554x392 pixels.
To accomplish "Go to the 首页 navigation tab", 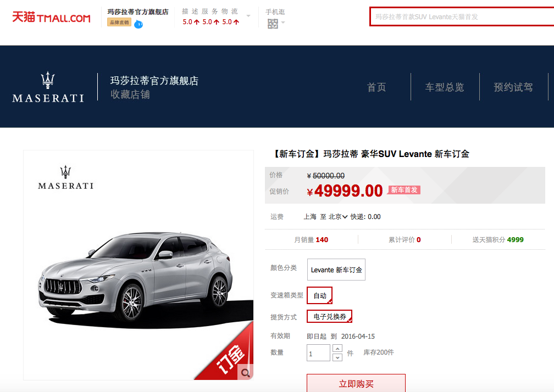I will click(376, 87).
